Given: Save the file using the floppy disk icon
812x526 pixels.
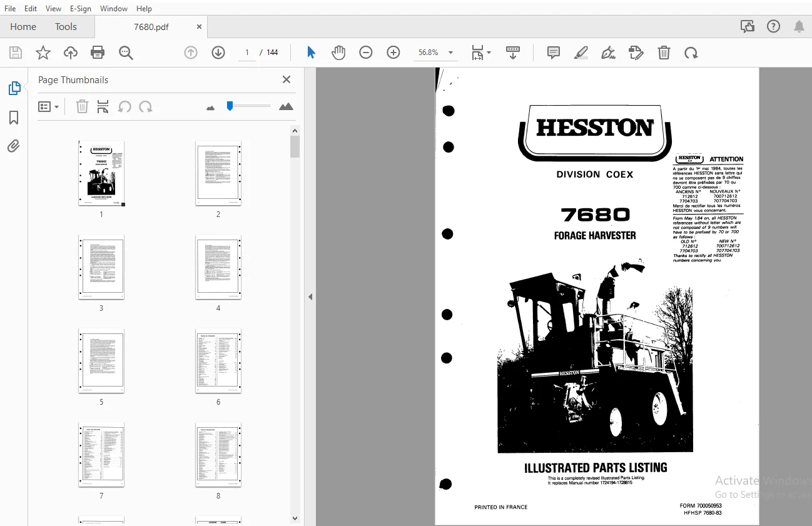Looking at the screenshot, I should tap(16, 53).
